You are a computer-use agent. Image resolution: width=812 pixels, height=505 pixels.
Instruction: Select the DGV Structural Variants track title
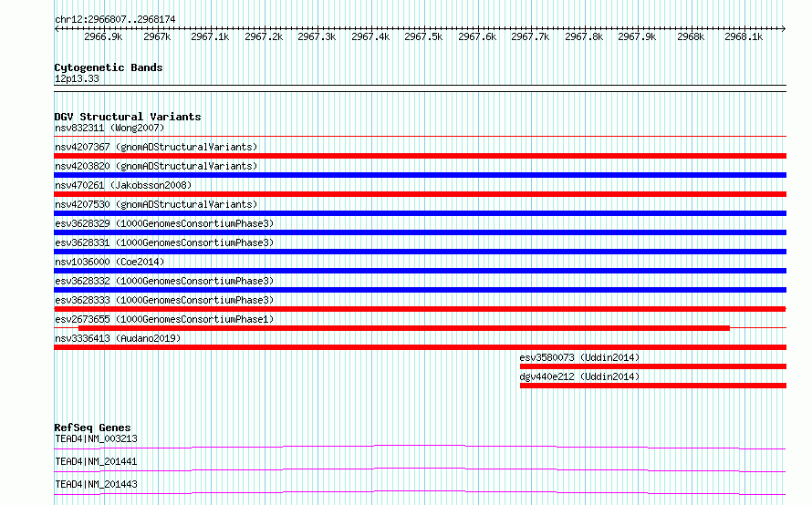[128, 117]
